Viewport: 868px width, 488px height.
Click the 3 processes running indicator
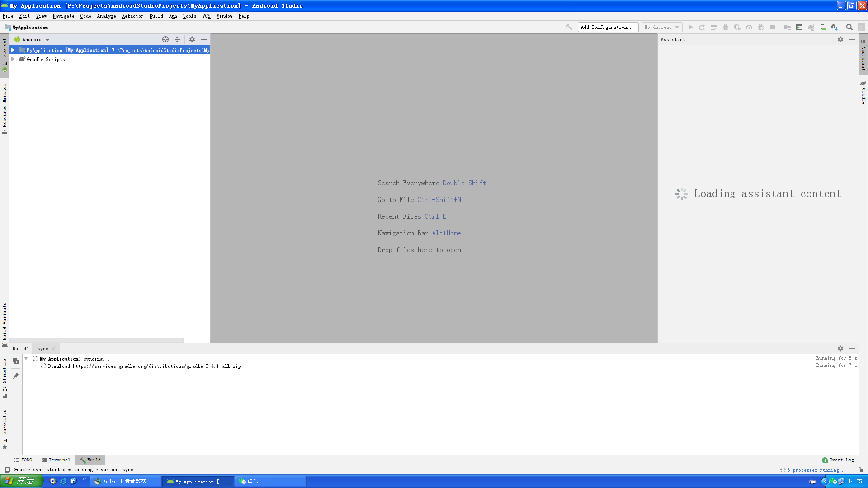(812, 470)
